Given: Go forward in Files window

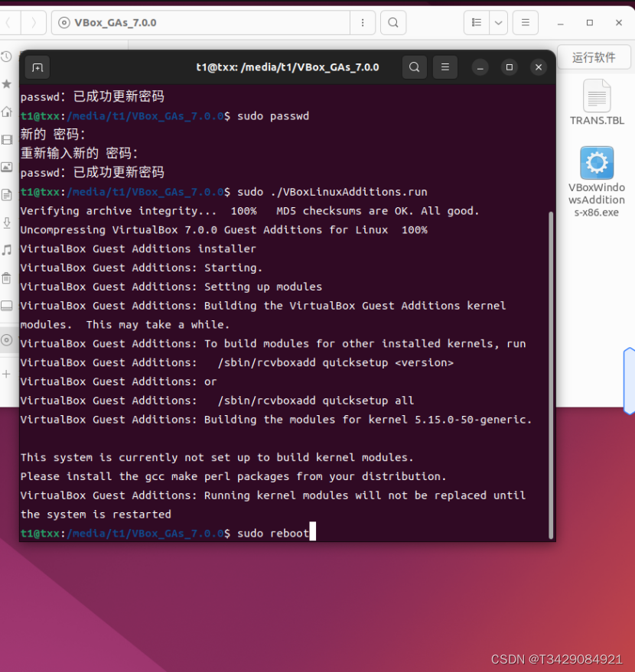Looking at the screenshot, I should tap(34, 23).
